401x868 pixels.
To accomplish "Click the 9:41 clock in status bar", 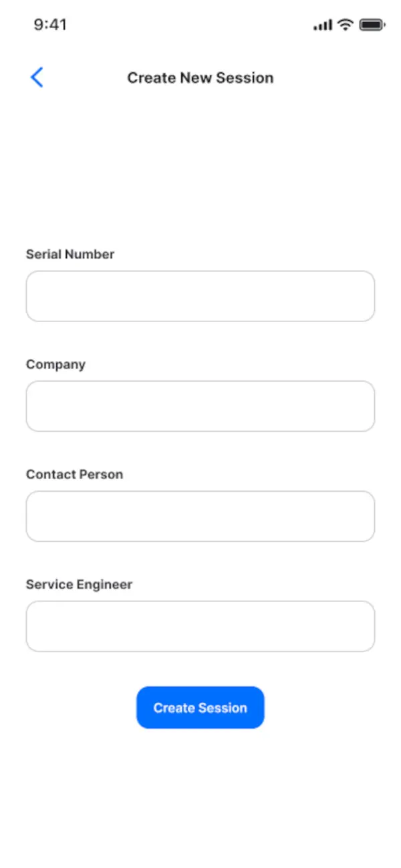I will pyautogui.click(x=49, y=24).
